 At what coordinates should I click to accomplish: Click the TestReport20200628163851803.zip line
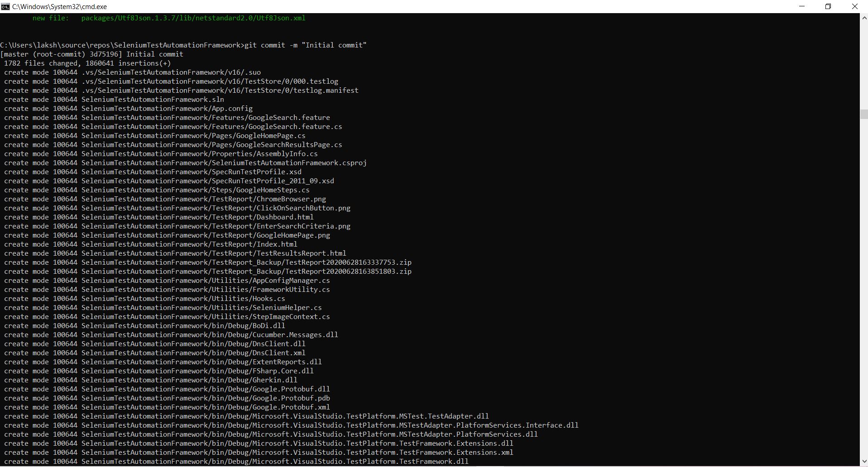point(208,272)
